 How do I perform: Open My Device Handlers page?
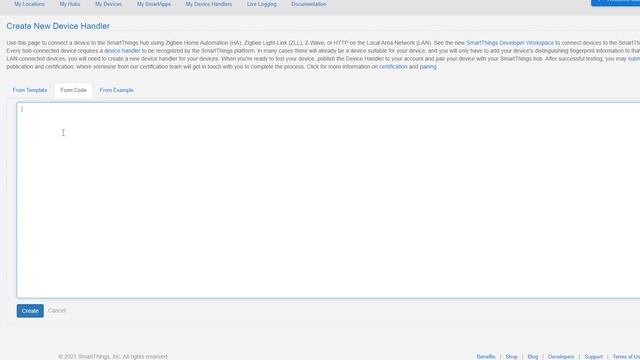tap(209, 4)
